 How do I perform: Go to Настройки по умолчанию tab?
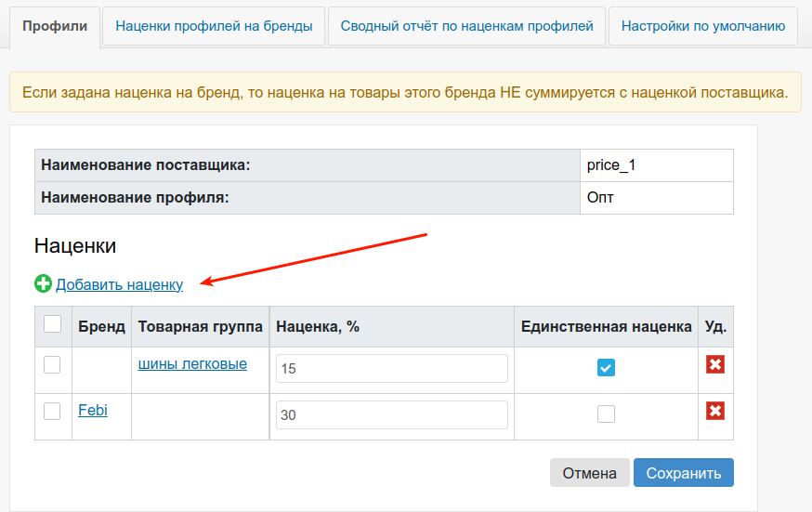tap(703, 26)
